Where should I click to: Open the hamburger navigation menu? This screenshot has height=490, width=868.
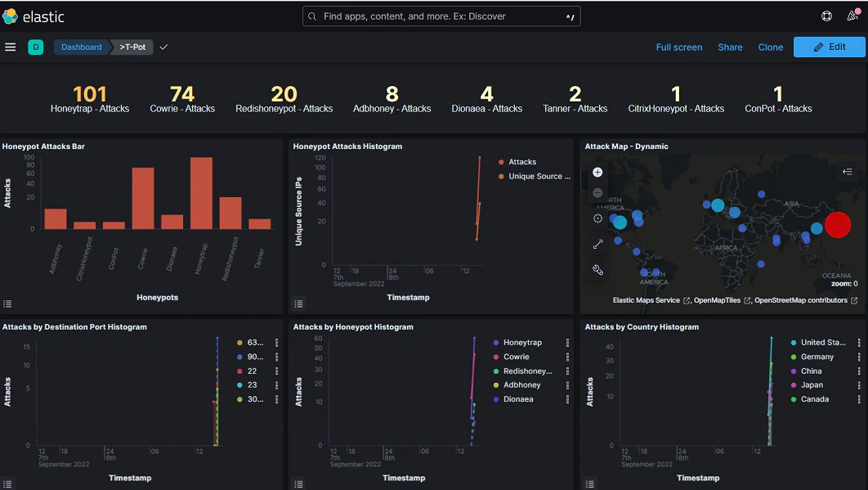pyautogui.click(x=10, y=47)
